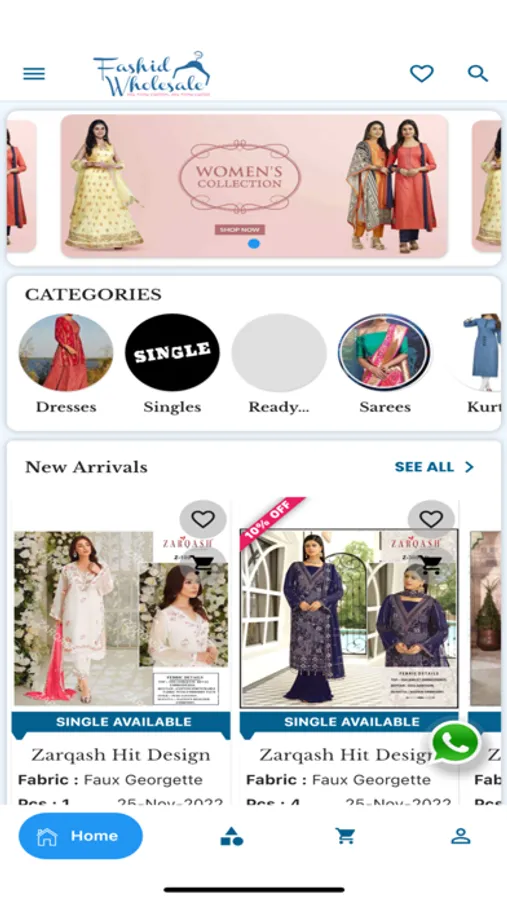Open the shopping cart in bottom bar
The height and width of the screenshot is (900, 507).
point(345,836)
